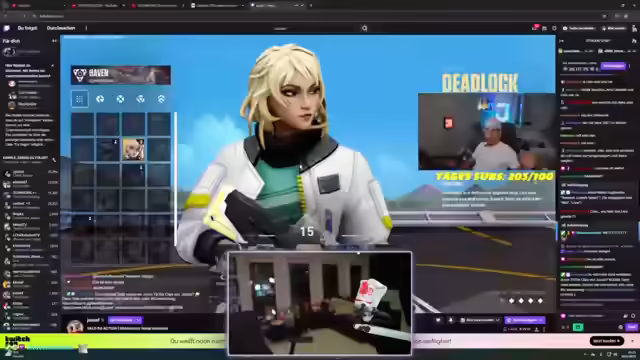Click the purple button in chat banner
The image size is (640, 360).
(613, 66)
